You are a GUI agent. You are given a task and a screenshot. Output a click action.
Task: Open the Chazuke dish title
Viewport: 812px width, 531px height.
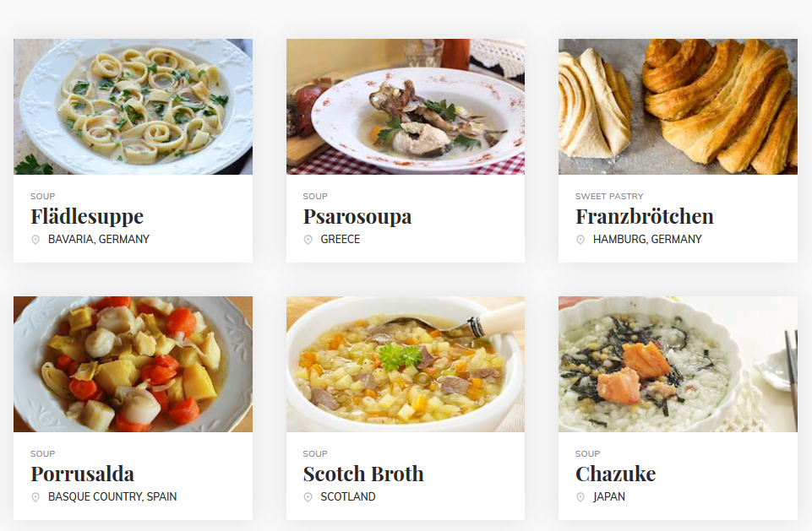pos(615,474)
